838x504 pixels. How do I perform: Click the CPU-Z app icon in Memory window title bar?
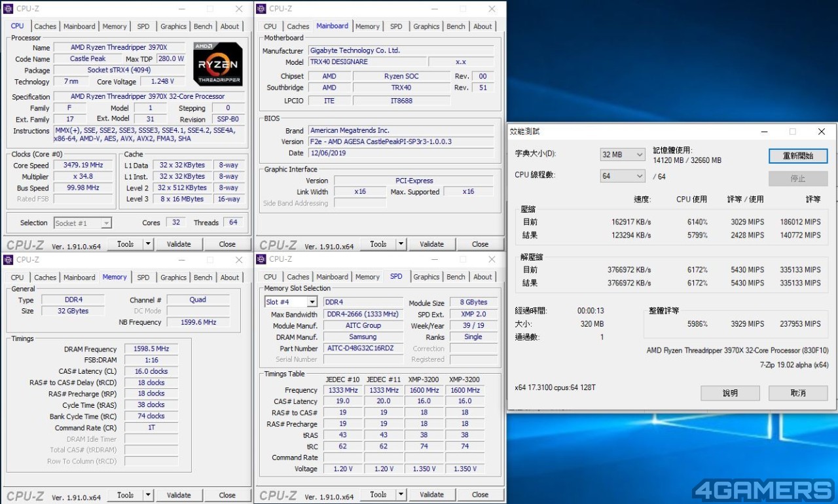[9, 259]
